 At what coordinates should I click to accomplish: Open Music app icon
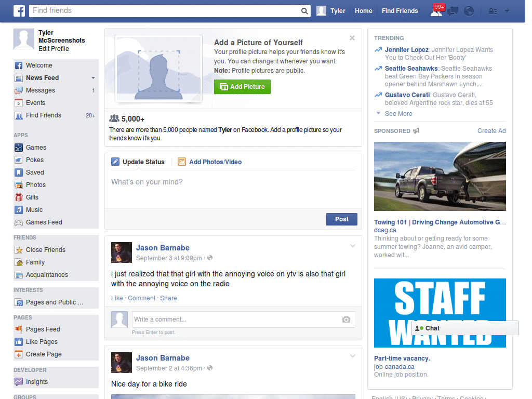coord(19,210)
